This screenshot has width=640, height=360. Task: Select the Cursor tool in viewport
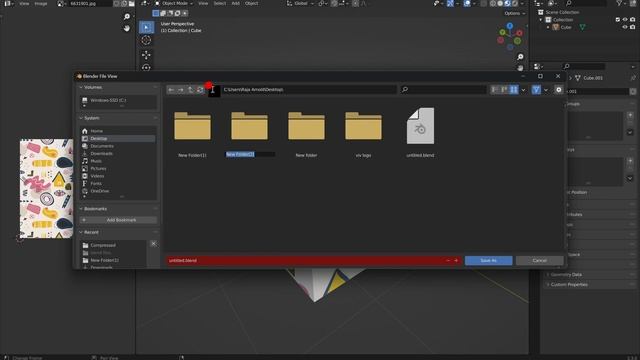146,40
